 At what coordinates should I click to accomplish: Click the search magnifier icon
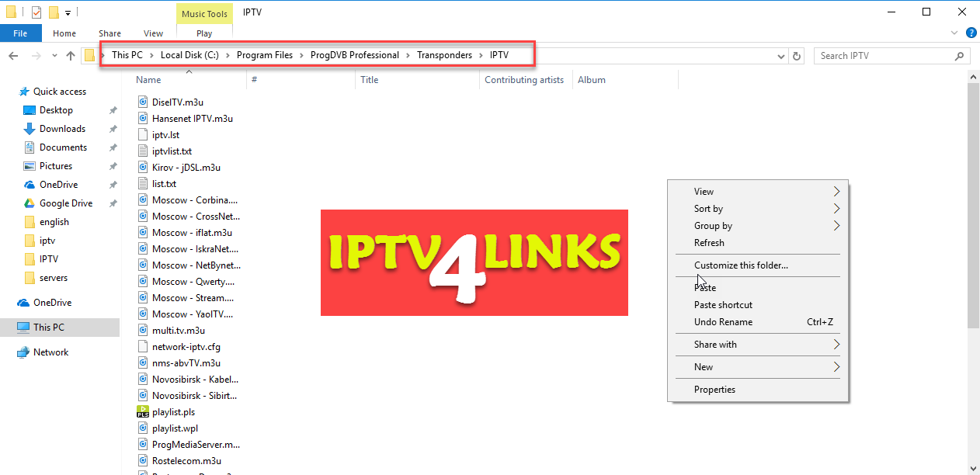[x=960, y=56]
